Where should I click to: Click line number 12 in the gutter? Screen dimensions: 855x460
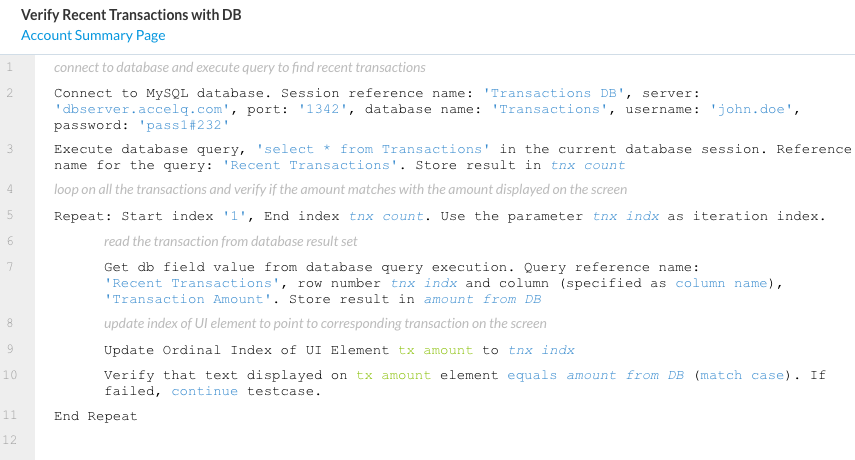(x=9, y=440)
